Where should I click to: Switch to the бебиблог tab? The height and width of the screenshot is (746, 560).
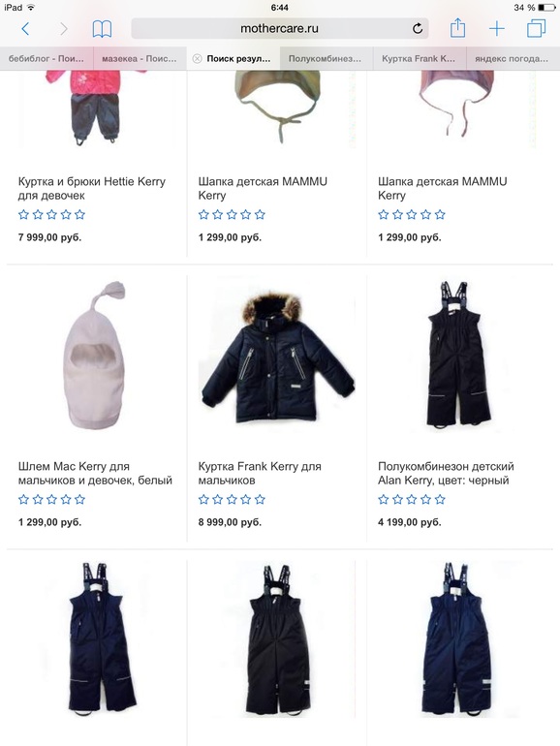coord(47,58)
